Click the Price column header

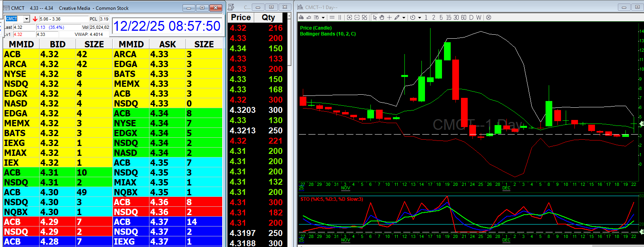point(241,17)
